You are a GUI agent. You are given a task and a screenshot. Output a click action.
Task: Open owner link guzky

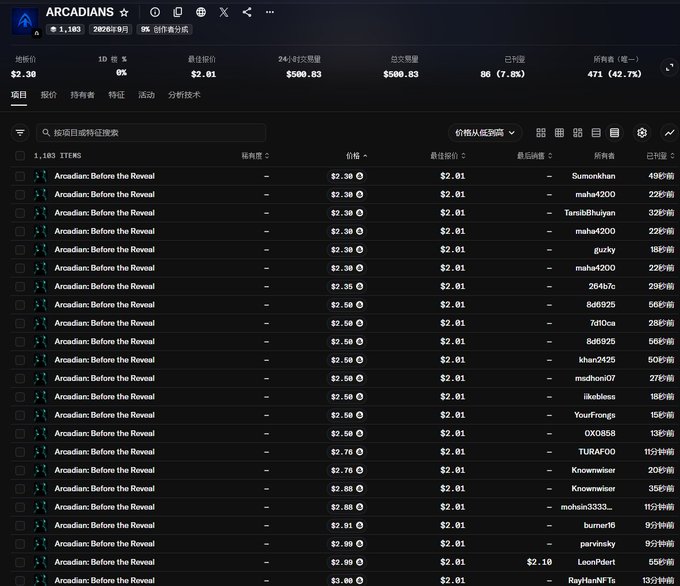click(x=605, y=250)
